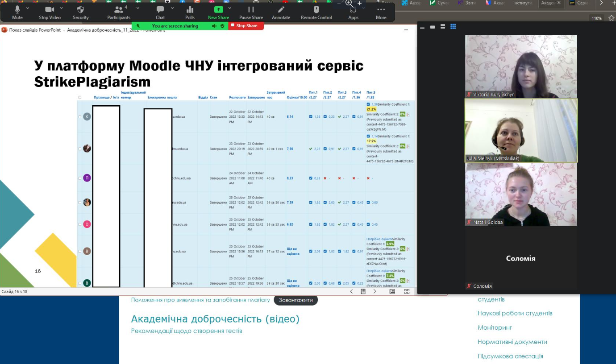Tick checkbox for the 24 October 11:00 attempt
Screen dimensions: 616x364
(80, 178)
